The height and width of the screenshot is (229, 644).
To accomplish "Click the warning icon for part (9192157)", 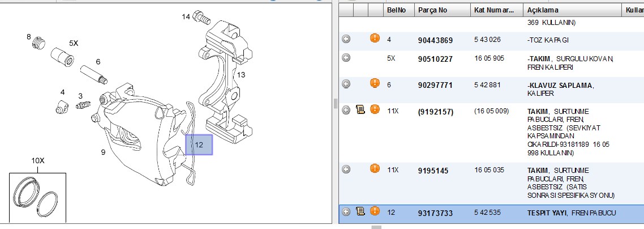I will (x=375, y=109).
